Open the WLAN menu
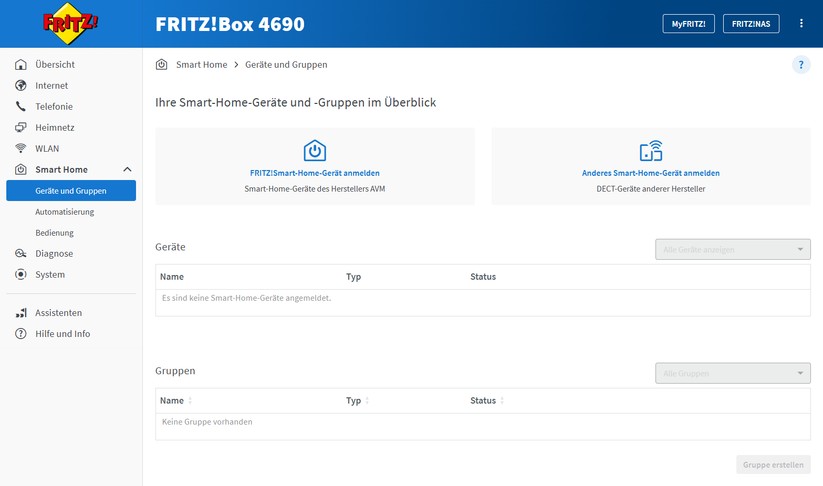823x486 pixels. (x=47, y=149)
